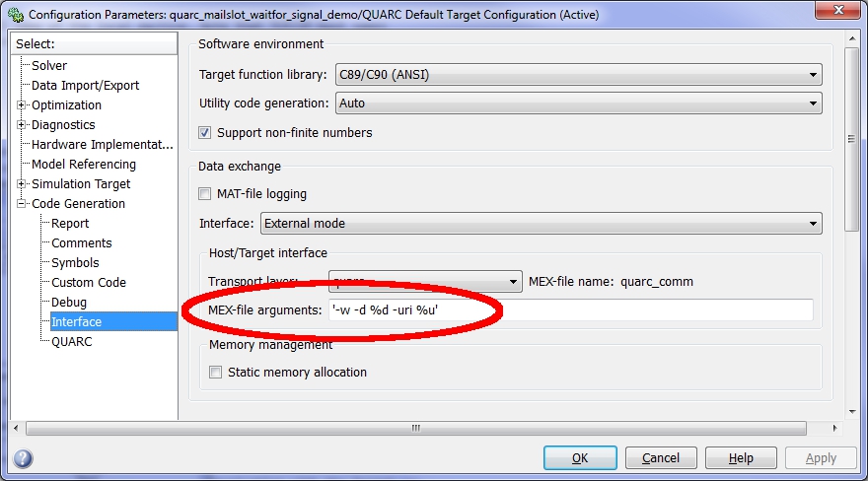Click the horizontal scrollbar left arrow
The height and width of the screenshot is (481, 868).
coord(16,428)
